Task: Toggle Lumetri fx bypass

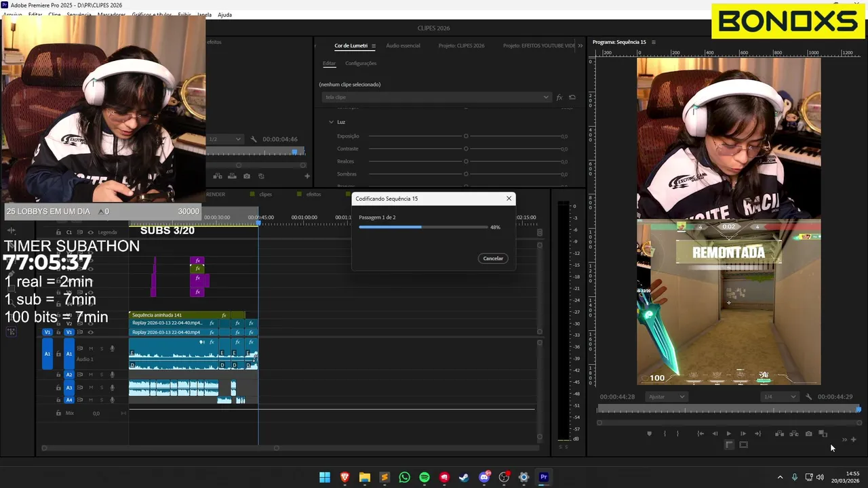Action: click(x=559, y=98)
